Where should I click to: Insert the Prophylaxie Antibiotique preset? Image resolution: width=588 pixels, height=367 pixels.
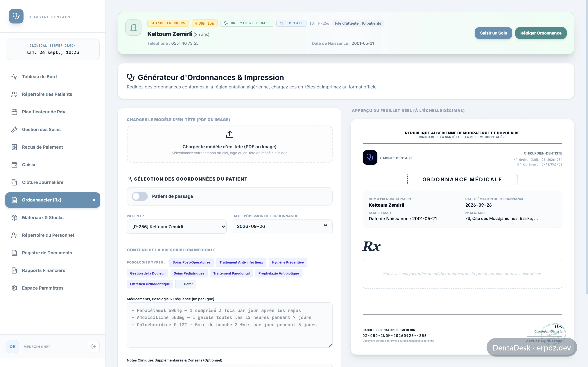(x=278, y=273)
